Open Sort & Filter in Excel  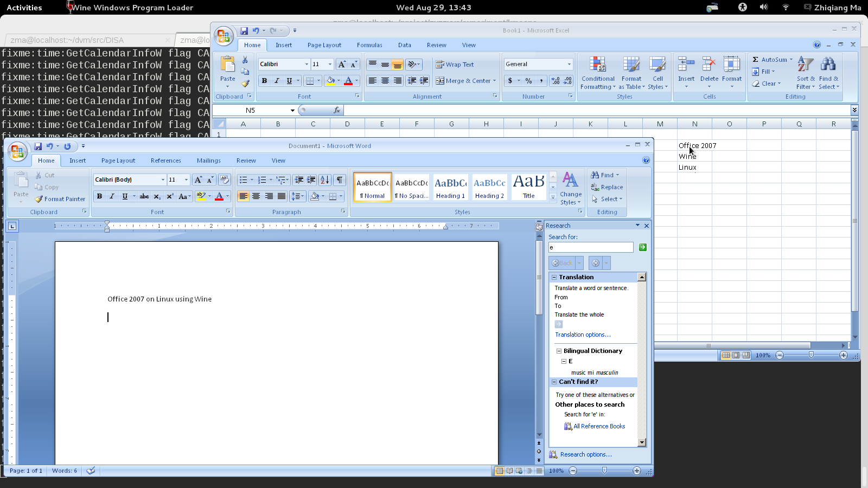pos(806,73)
